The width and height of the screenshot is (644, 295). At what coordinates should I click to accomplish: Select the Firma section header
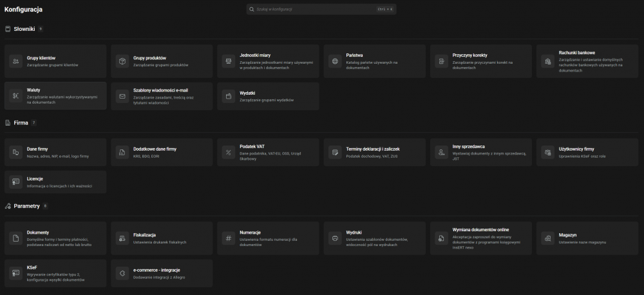[x=21, y=122]
